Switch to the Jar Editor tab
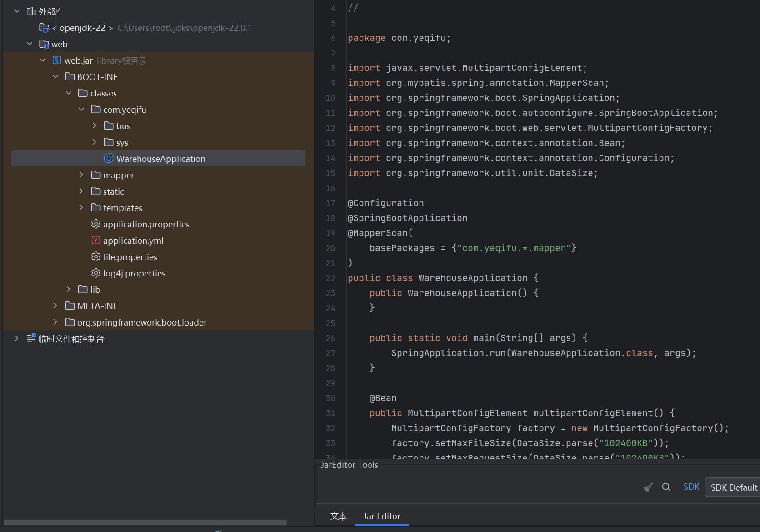 382,516
